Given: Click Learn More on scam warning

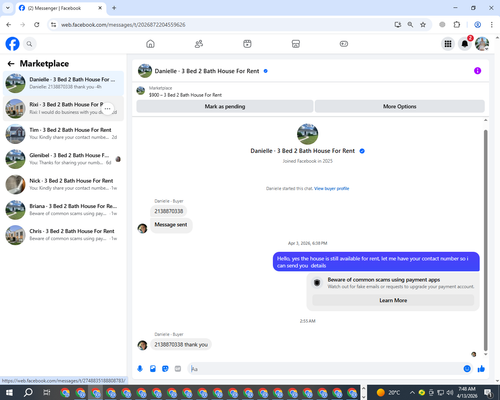Looking at the screenshot, I should point(393,300).
